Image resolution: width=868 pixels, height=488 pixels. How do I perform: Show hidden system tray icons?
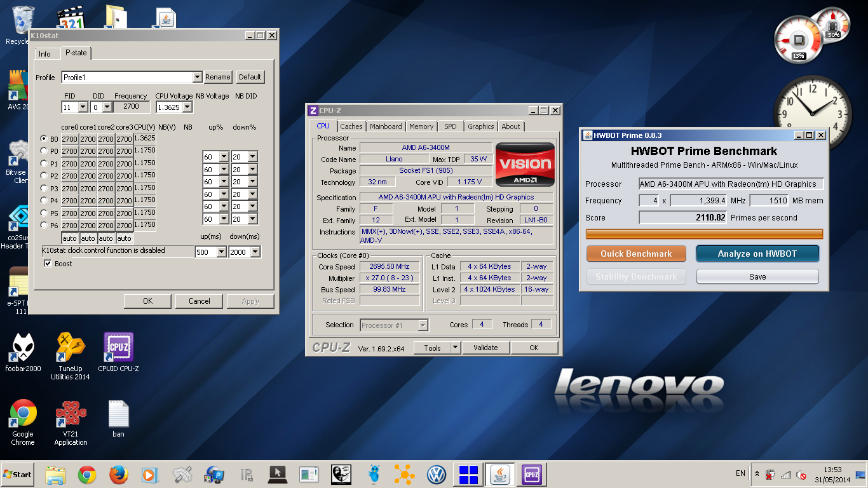(757, 474)
